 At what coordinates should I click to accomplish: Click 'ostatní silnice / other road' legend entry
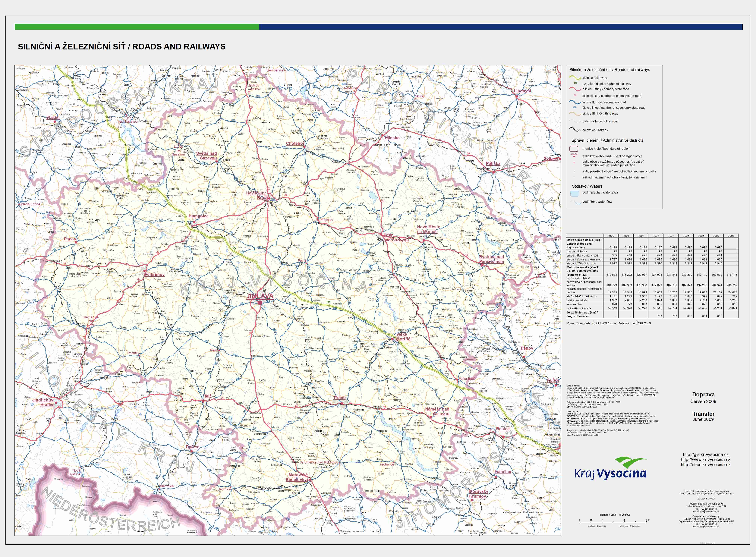(x=600, y=121)
